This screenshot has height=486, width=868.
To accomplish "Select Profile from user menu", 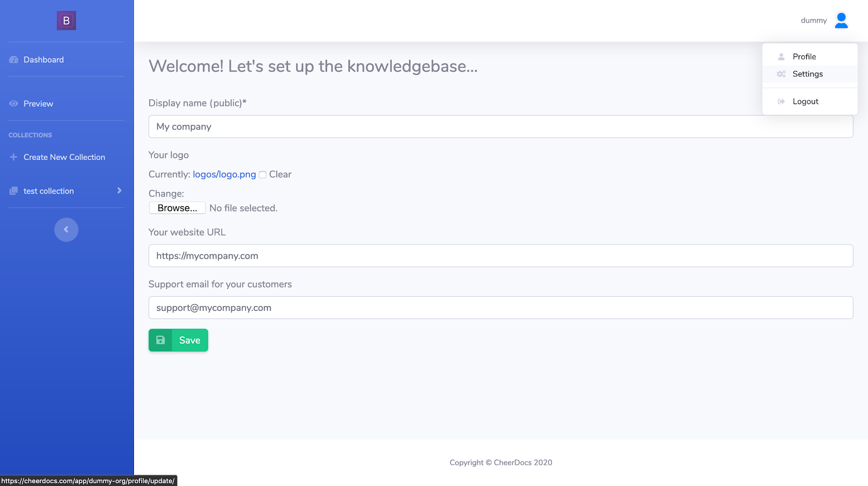I will tap(804, 56).
